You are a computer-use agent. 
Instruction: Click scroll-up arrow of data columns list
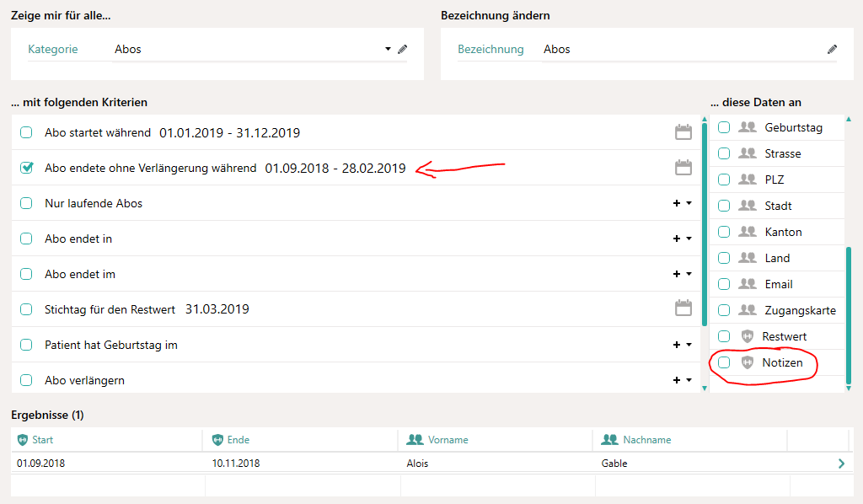(x=848, y=119)
